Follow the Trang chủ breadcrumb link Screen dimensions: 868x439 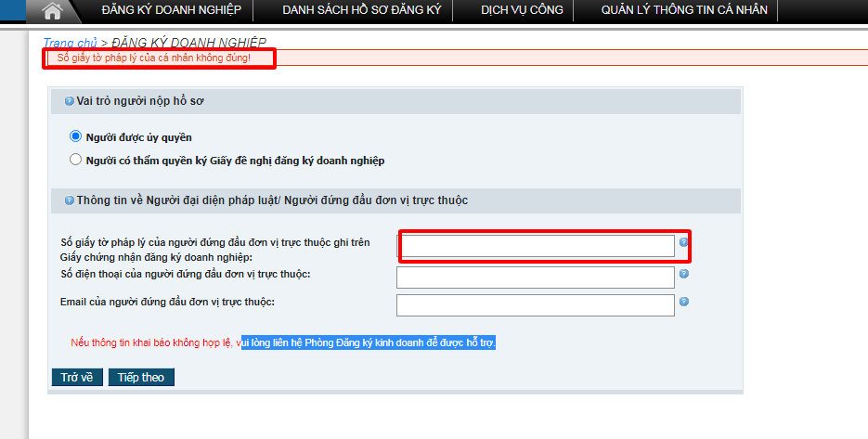70,43
